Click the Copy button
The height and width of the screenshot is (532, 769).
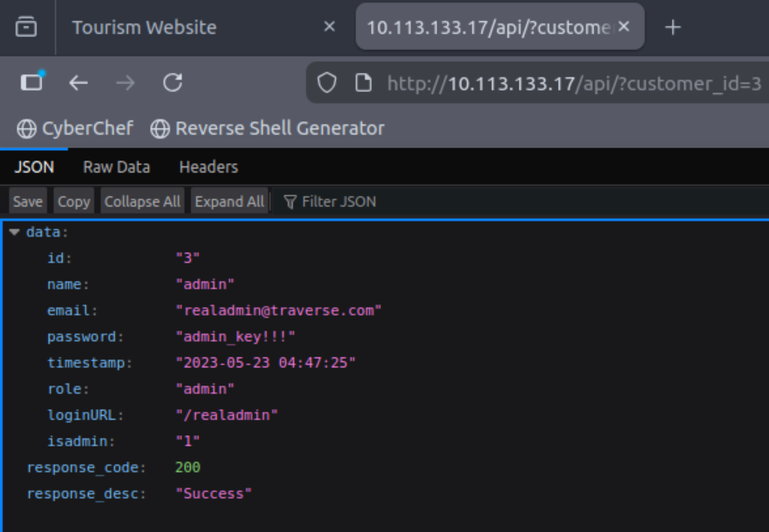coord(74,201)
